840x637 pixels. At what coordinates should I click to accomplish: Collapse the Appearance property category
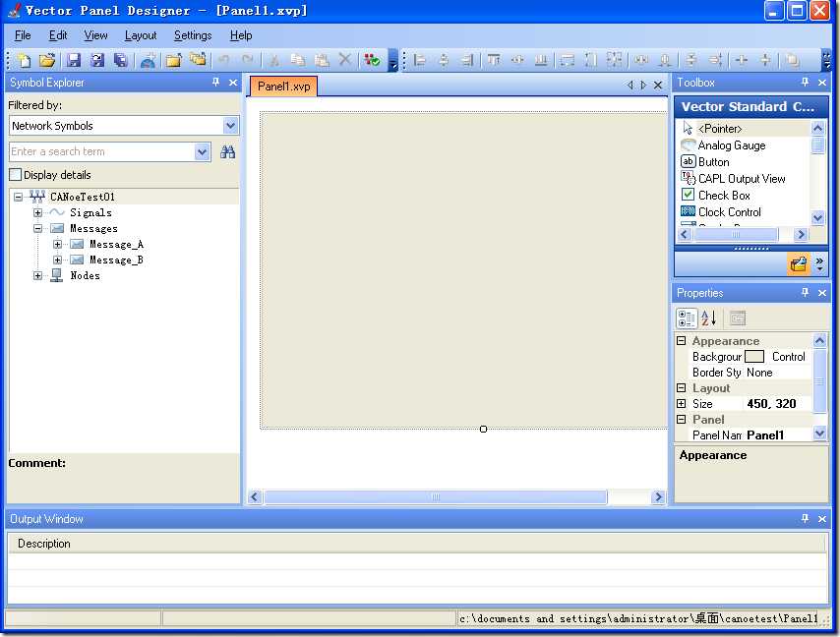[681, 341]
